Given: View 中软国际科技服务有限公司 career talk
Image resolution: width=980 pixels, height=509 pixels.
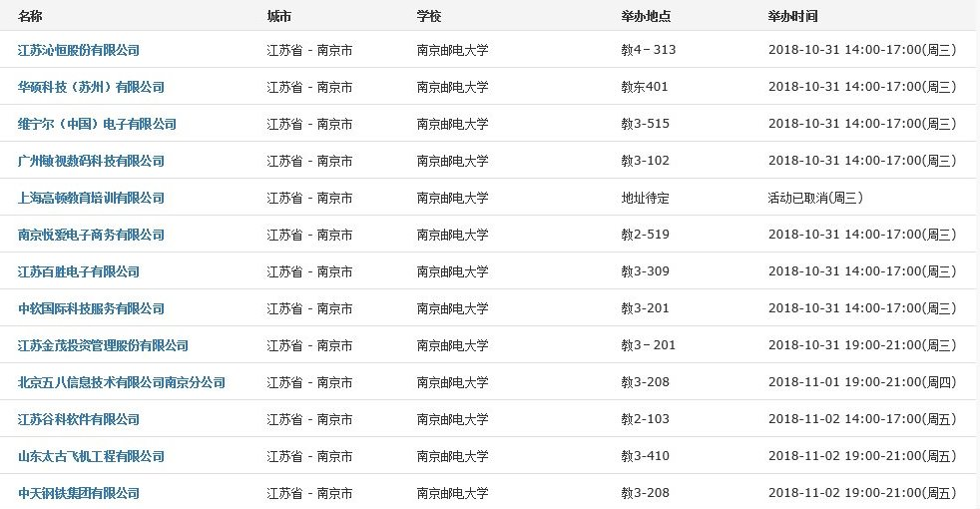Looking at the screenshot, I should coord(91,308).
